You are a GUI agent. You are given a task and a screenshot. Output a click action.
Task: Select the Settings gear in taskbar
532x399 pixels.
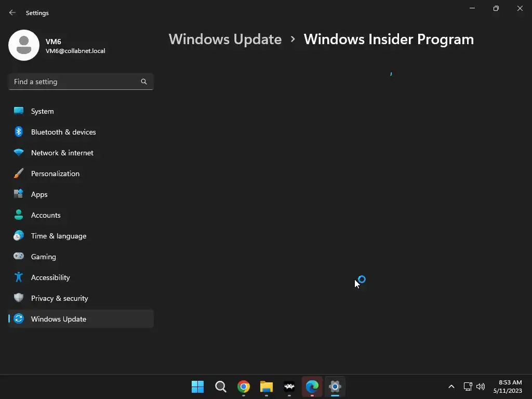pos(335,387)
